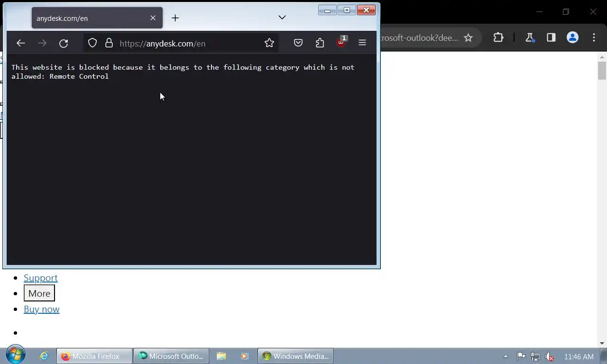Open Firefox tracking protection shield icon
The width and height of the screenshot is (607, 364).
(92, 43)
